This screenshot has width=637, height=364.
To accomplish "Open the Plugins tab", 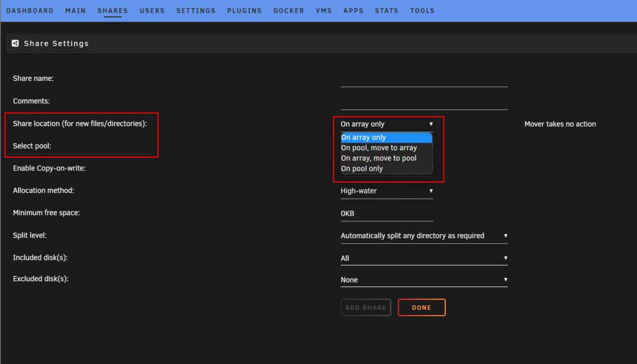I will tap(245, 11).
